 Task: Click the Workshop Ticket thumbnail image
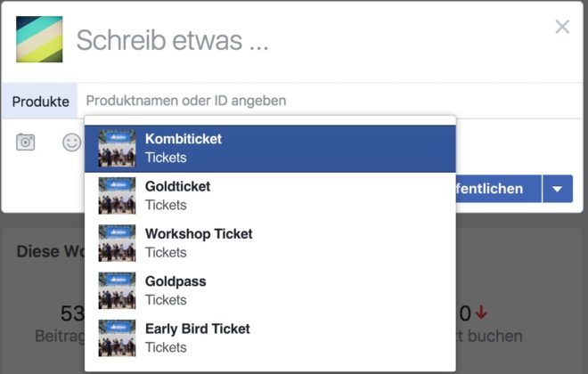pyautogui.click(x=117, y=243)
